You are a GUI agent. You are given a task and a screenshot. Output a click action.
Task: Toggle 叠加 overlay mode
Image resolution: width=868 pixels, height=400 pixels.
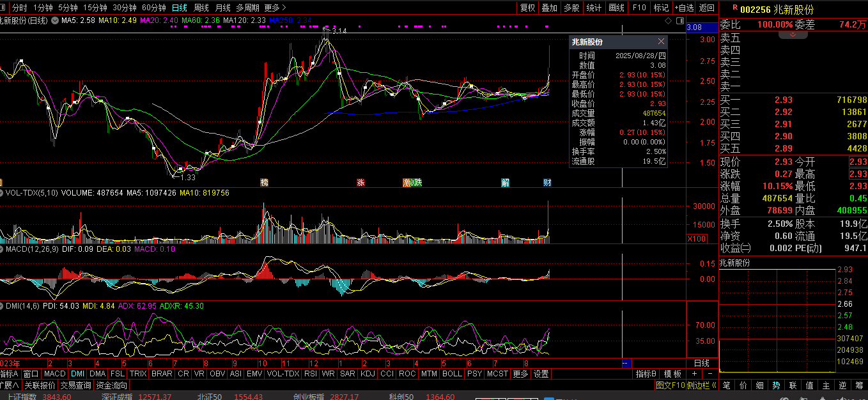[x=549, y=8]
